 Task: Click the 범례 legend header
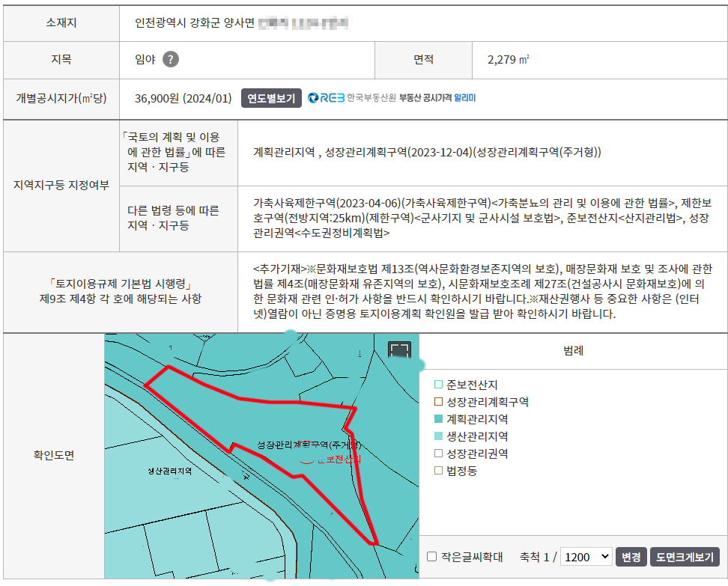pos(573,350)
